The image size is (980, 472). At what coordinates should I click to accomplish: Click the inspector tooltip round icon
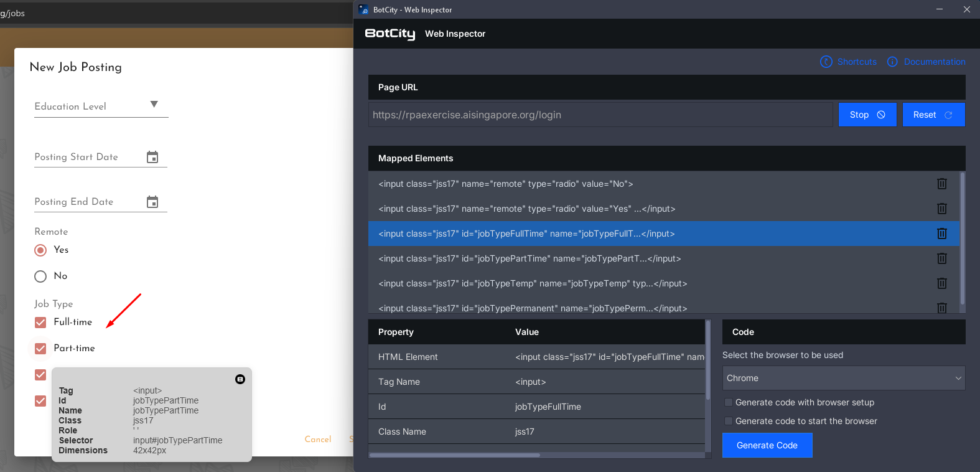240,379
